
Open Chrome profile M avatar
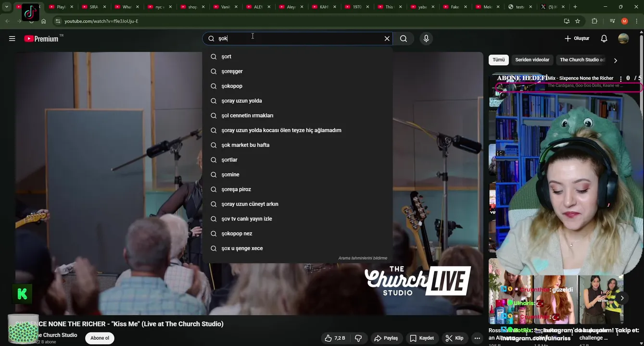point(625,21)
